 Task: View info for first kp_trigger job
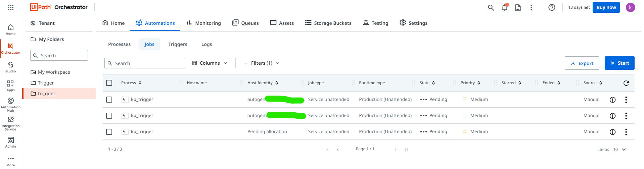click(x=612, y=100)
